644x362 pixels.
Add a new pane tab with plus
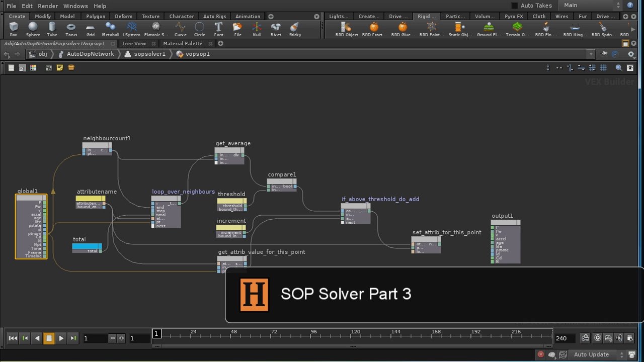[220, 44]
